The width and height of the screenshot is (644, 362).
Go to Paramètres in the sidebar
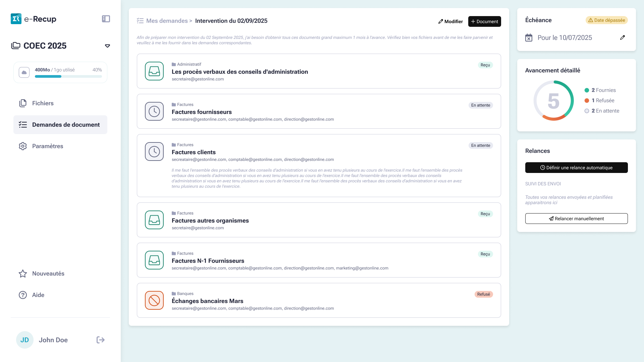48,146
